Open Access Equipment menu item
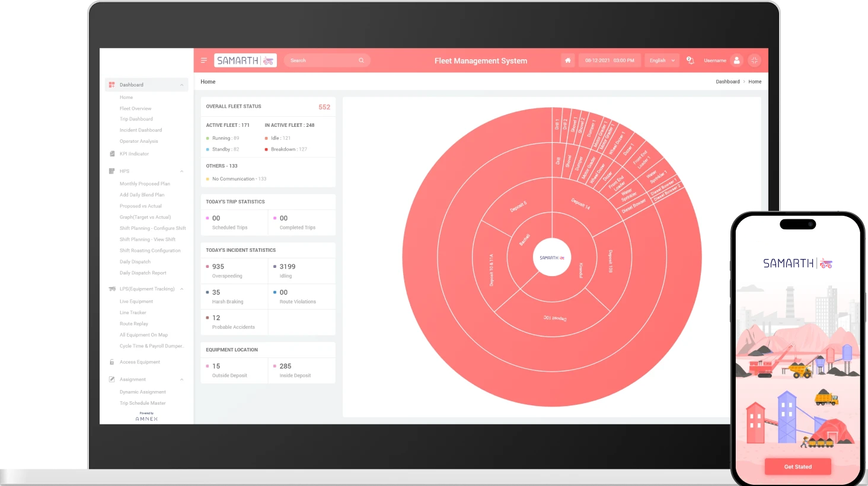868x486 pixels. [140, 362]
